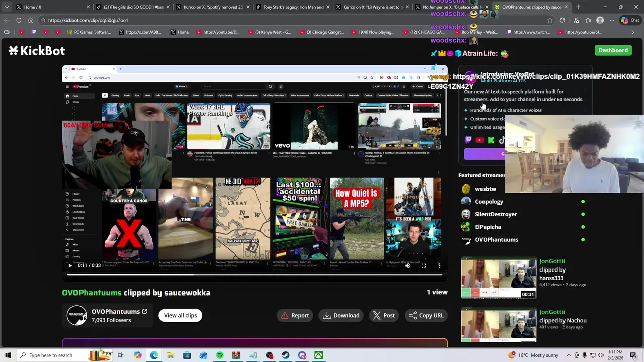Open Microsoft Store from taskbar

[x=187, y=355]
